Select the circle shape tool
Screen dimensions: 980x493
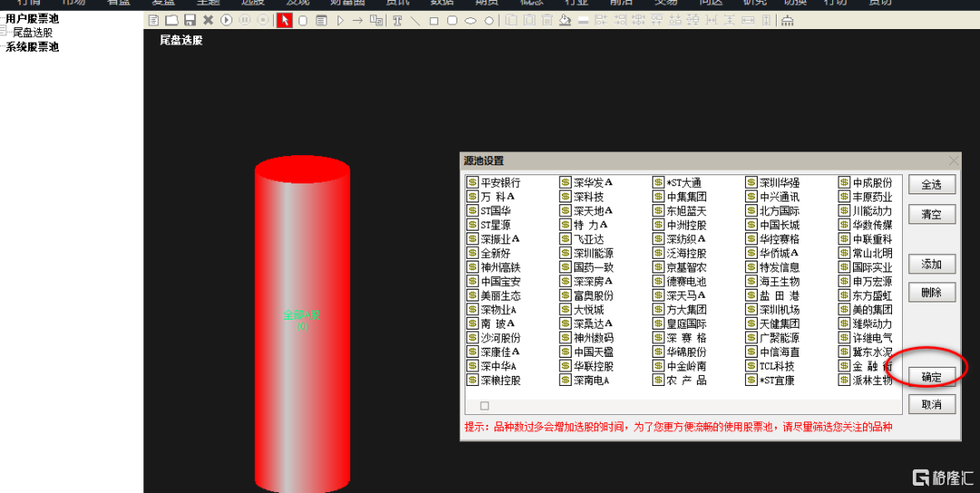point(489,21)
